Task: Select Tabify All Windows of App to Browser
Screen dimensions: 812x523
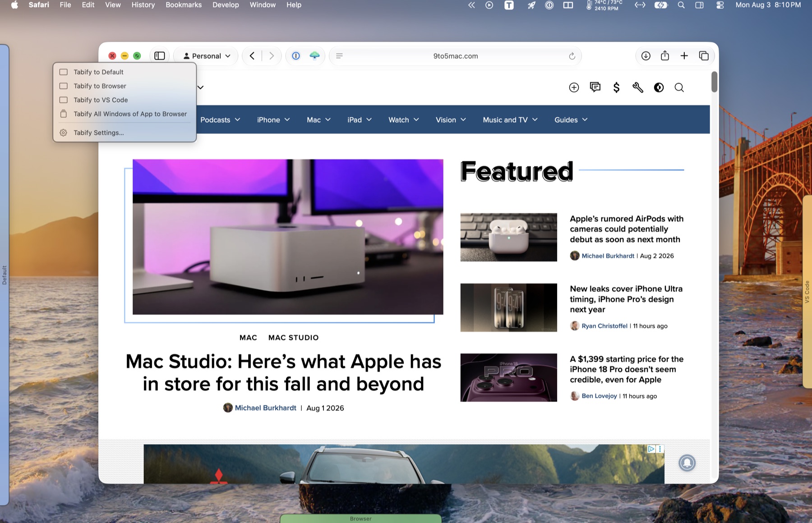Action: point(125,114)
